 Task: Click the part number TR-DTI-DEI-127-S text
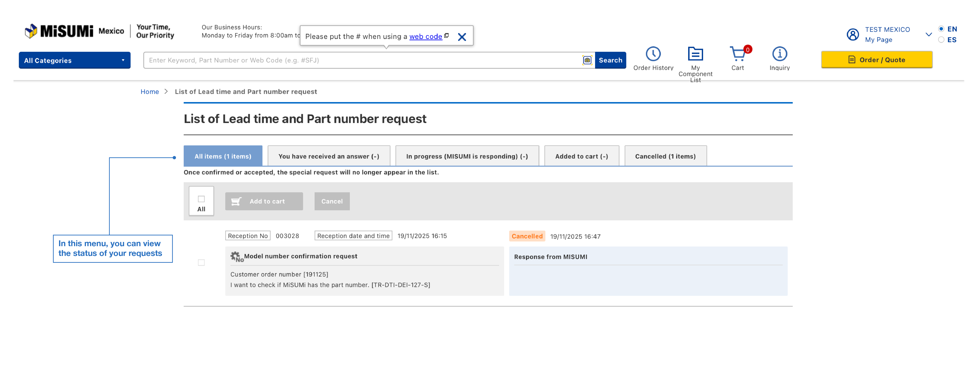click(x=401, y=285)
